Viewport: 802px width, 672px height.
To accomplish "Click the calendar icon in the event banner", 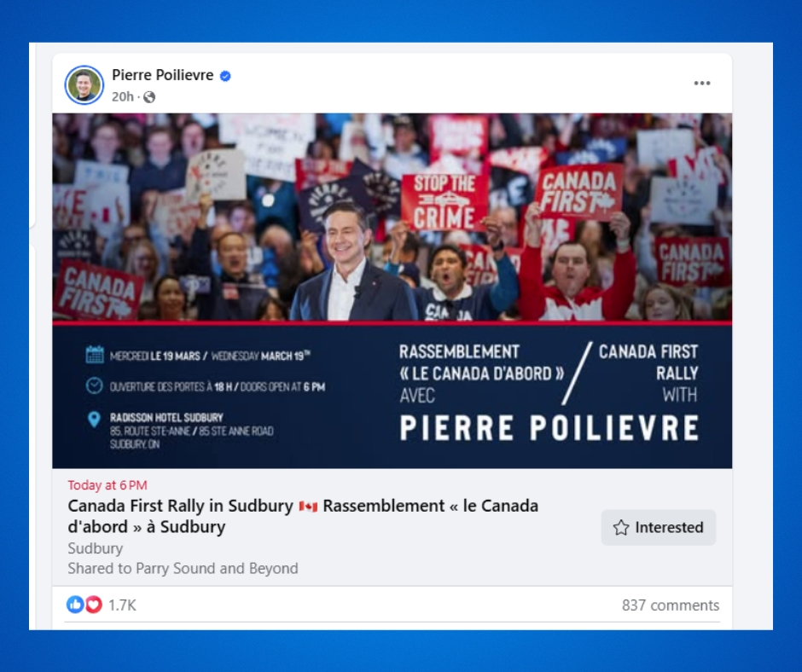I will coord(95,355).
